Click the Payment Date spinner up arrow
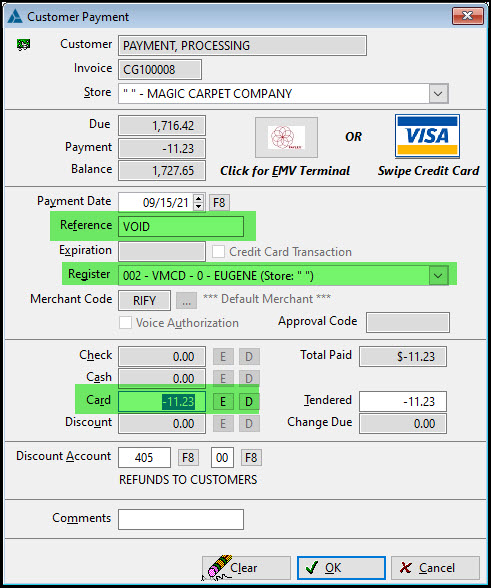491x588 pixels. coord(199,198)
